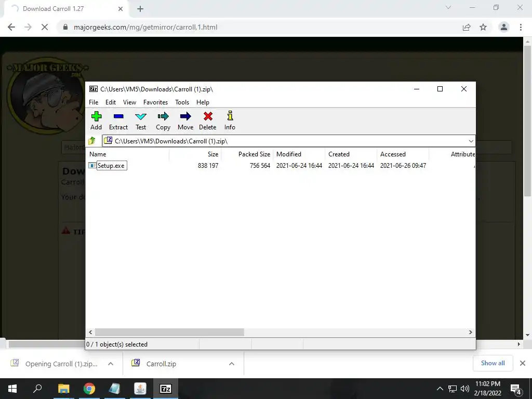
Task: Go back in the Chrome browser
Action: (11, 27)
